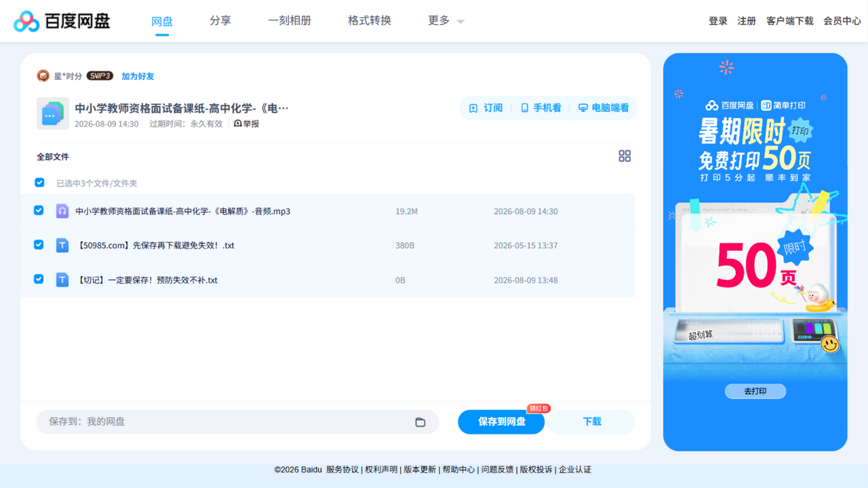Image resolution: width=868 pixels, height=488 pixels.
Task: Open 客户端下载 link
Action: coord(790,21)
